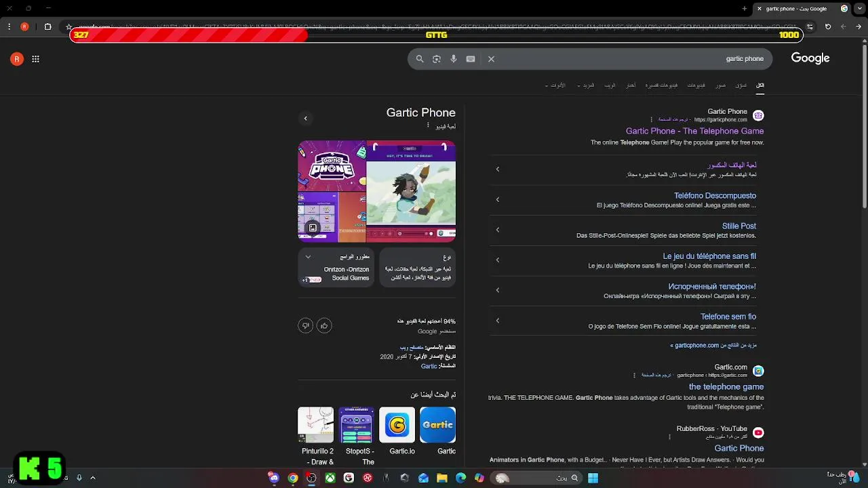Expand the developers card chevron
This screenshot has width=868, height=488.
click(308, 257)
